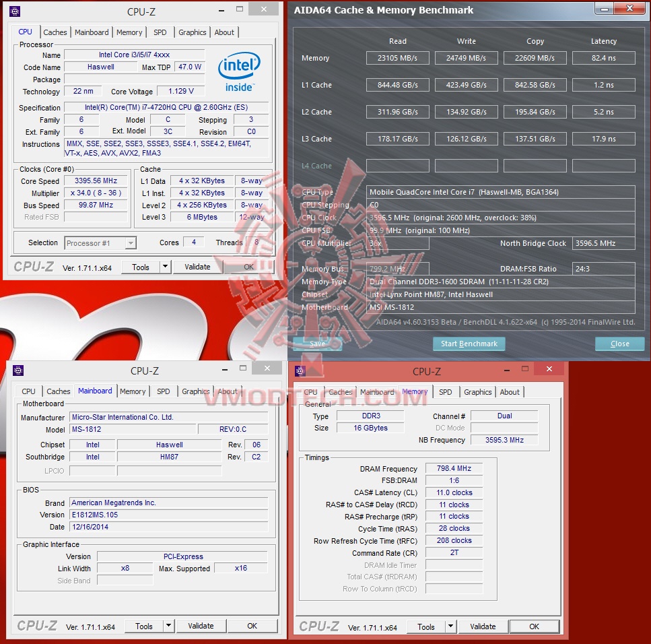The width and height of the screenshot is (651, 644).
Task: Click Max TDP value 47.0 W
Action: [190, 67]
